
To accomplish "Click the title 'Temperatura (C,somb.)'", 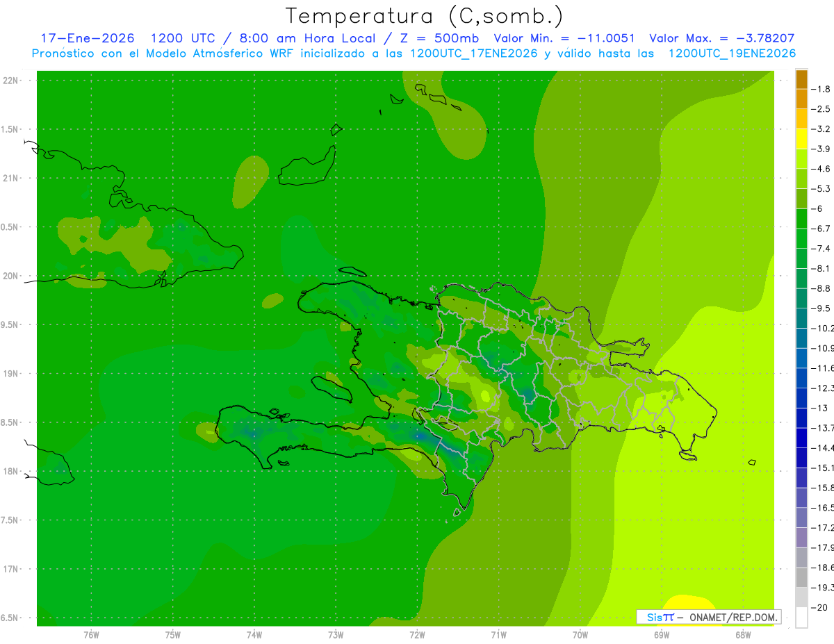I will click(x=425, y=16).
